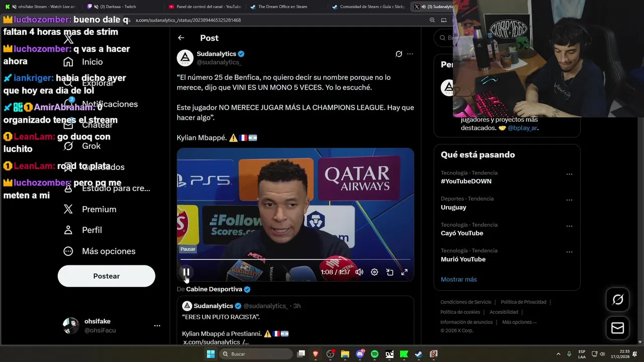This screenshot has height=362, width=644.
Task: Click Mostrar más under trends
Action: click(459, 280)
